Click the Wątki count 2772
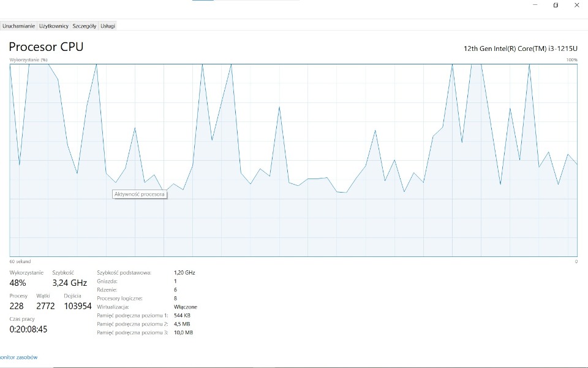 [x=45, y=306]
